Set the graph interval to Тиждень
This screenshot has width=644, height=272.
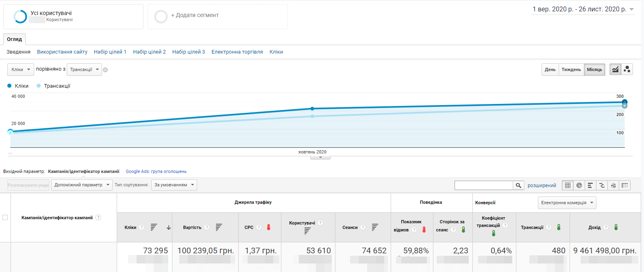(571, 69)
